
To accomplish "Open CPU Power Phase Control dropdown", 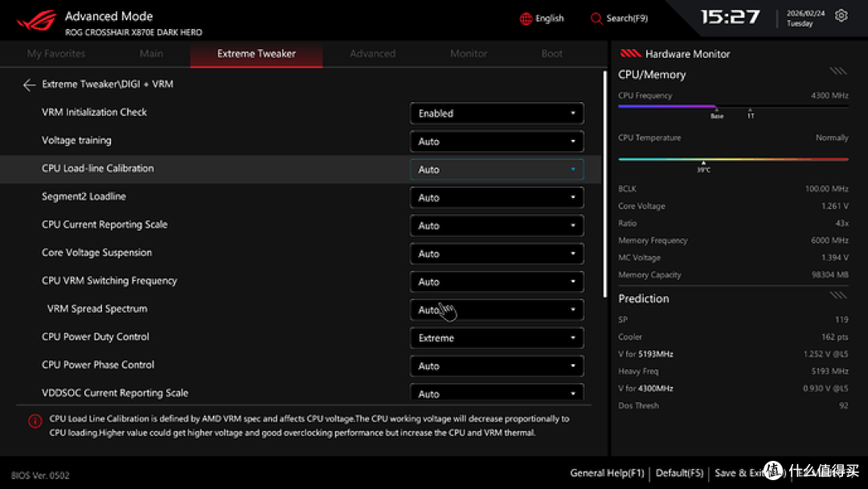I will [497, 365].
